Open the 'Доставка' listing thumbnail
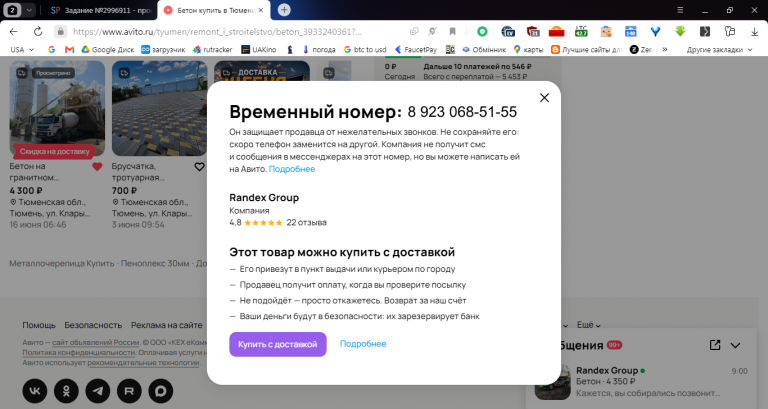This screenshot has width=768, height=409. coord(262,71)
